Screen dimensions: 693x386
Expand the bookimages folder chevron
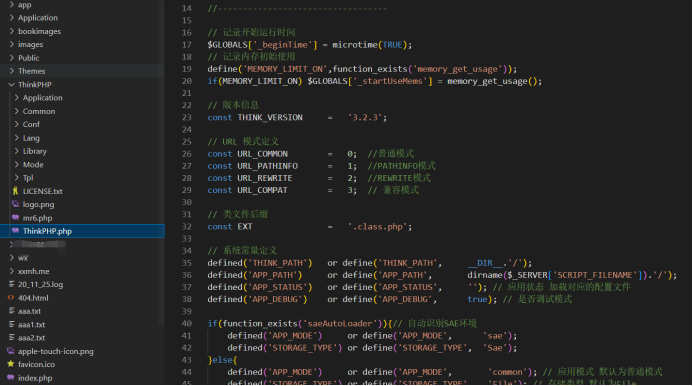pos(11,31)
